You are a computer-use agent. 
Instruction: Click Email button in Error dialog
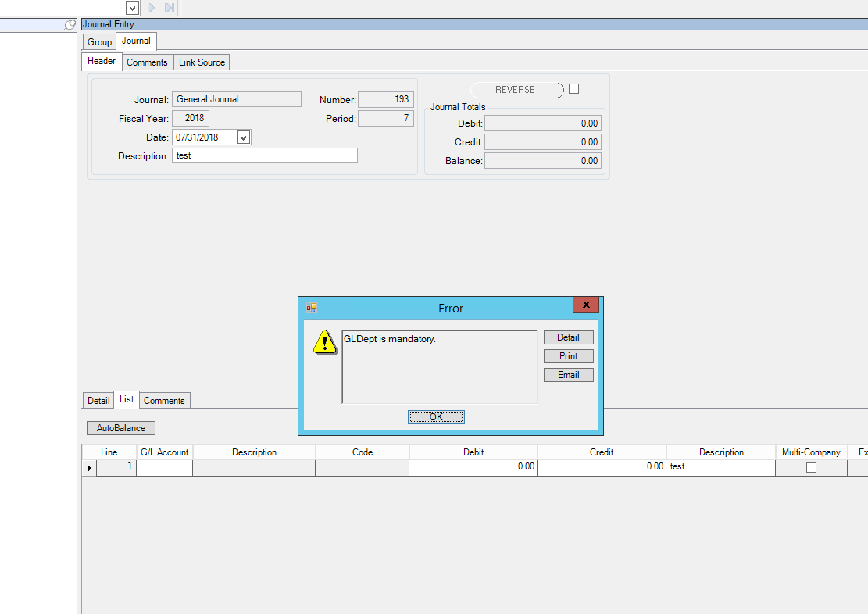tap(568, 375)
